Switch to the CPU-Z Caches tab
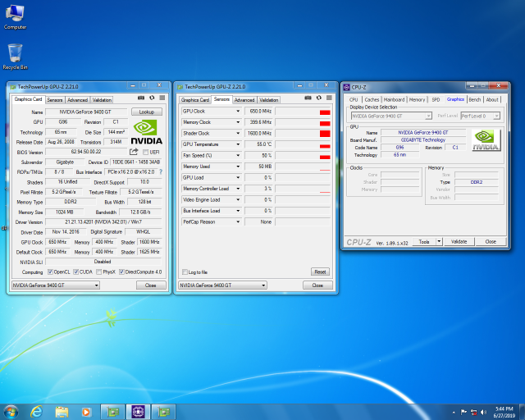The image size is (525, 420). [372, 99]
